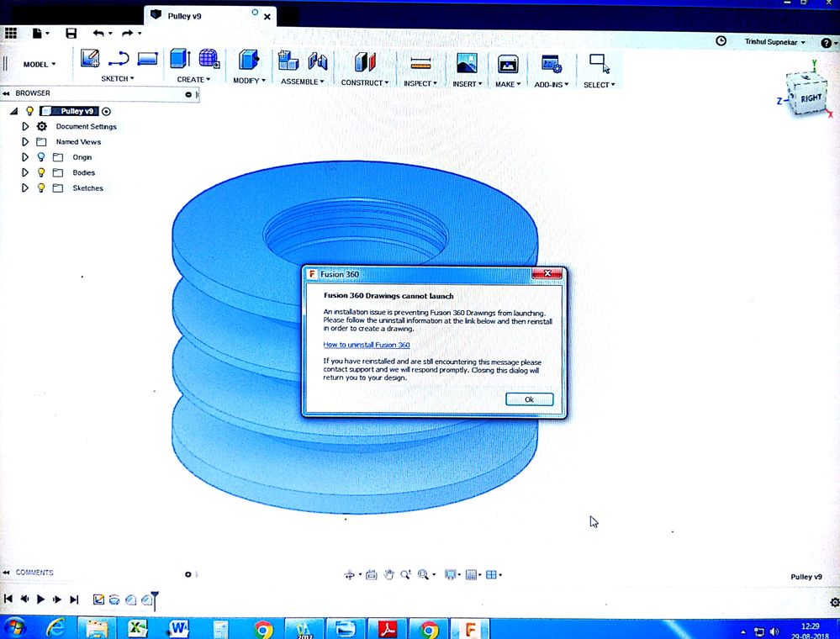Open the timeline settings gear

[x=834, y=603]
